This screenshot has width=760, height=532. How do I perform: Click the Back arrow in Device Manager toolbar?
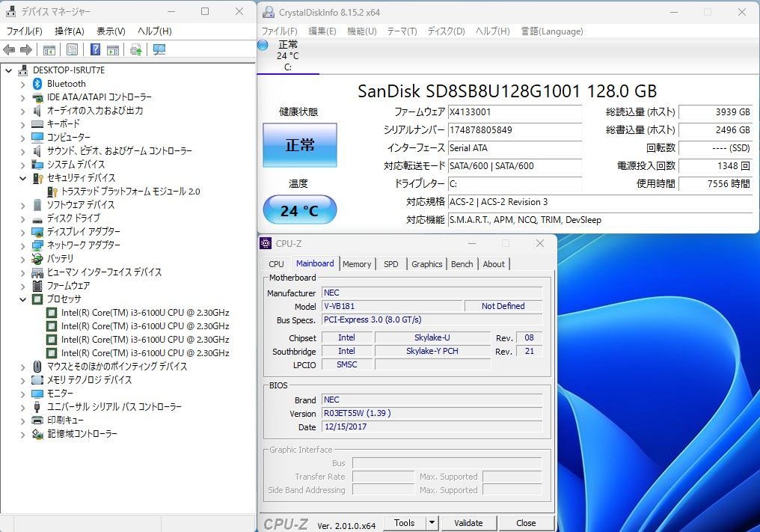pyautogui.click(x=9, y=49)
